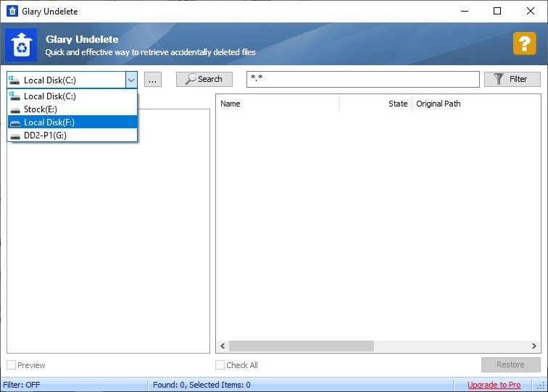548x392 pixels.
Task: Click the Glary Undelete recycle bin logo
Action: 21,44
